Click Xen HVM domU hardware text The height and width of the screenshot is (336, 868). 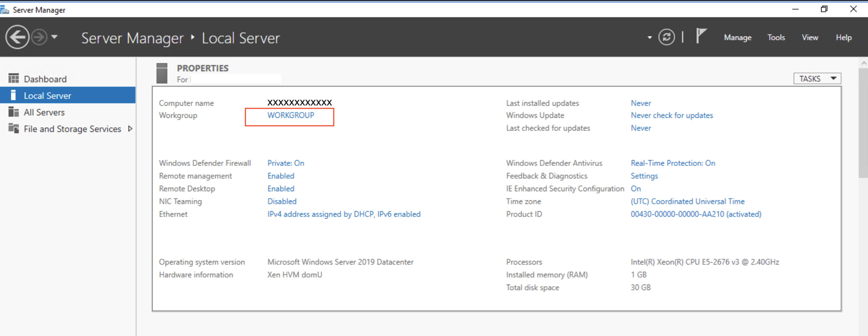pyautogui.click(x=294, y=275)
